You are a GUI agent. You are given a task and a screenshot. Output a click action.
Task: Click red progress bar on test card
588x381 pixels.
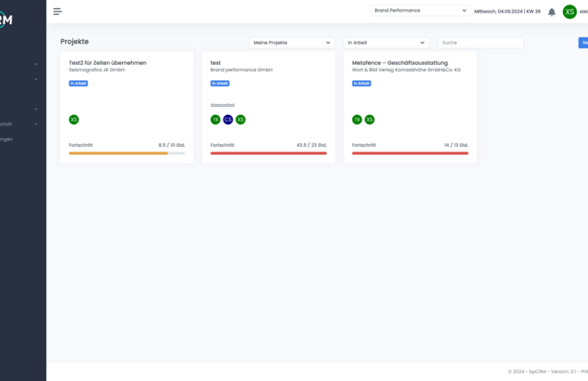click(x=268, y=153)
